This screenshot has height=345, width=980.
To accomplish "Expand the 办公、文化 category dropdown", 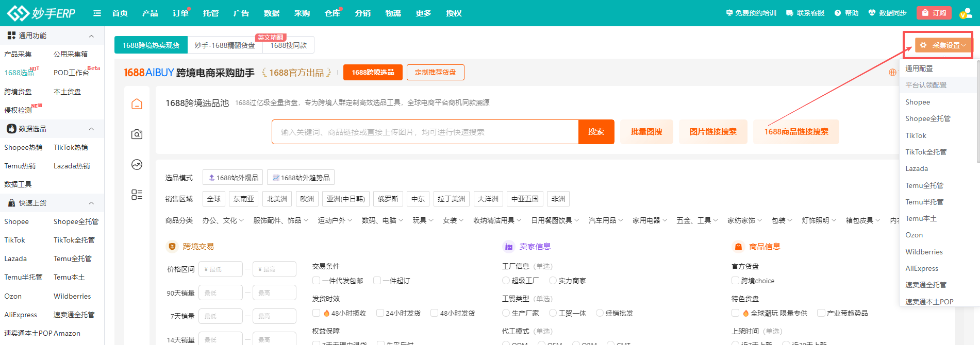I will pyautogui.click(x=223, y=220).
